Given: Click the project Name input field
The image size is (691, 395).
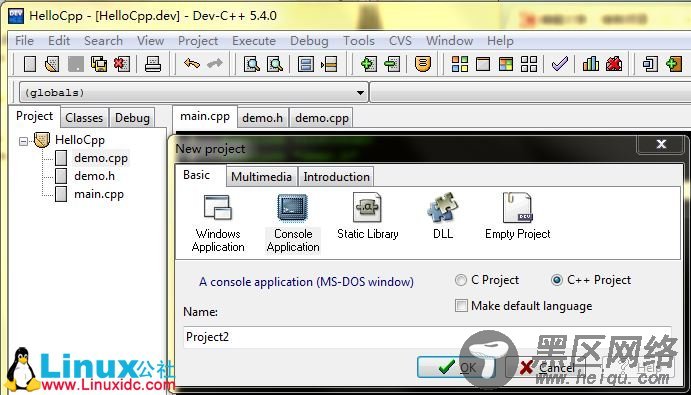Looking at the screenshot, I should [427, 337].
